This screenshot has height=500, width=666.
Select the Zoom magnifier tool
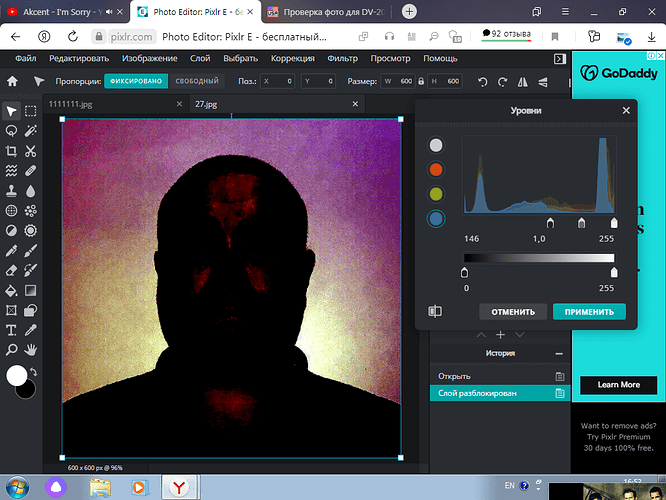click(x=11, y=350)
